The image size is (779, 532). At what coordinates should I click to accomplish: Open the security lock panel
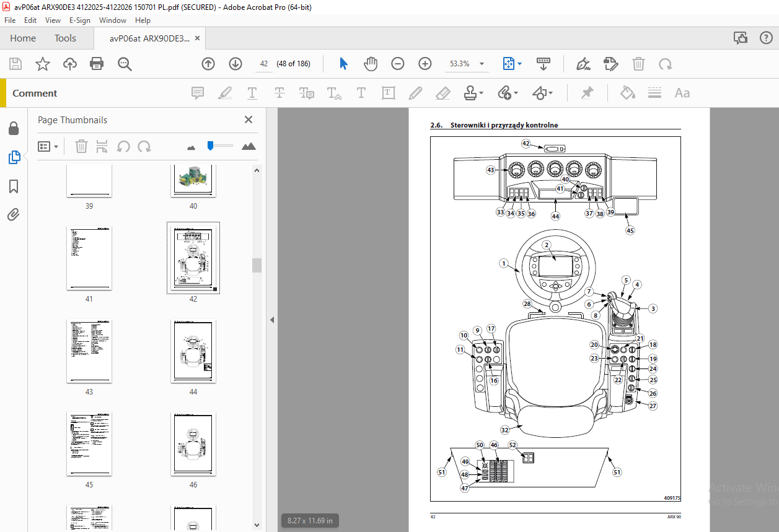(14, 128)
